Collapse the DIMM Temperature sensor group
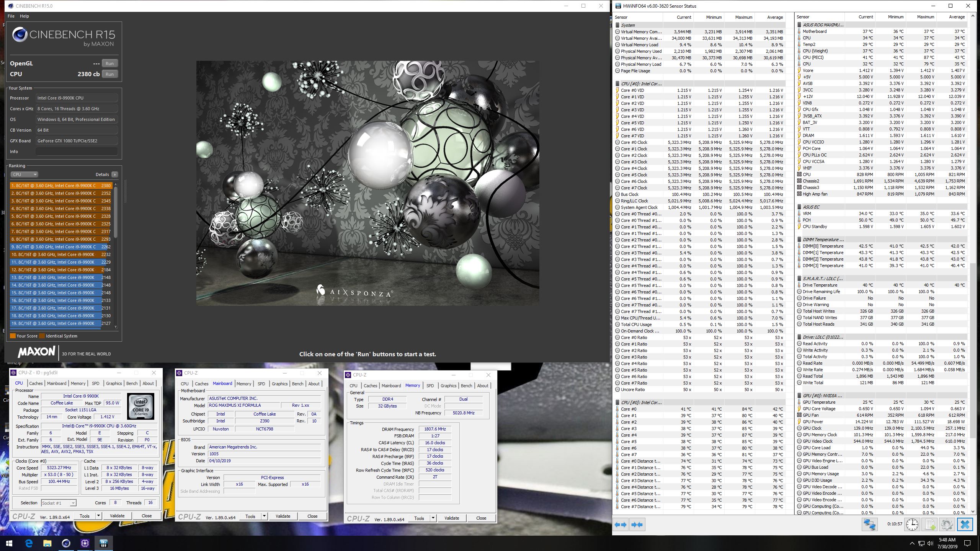 coord(799,240)
